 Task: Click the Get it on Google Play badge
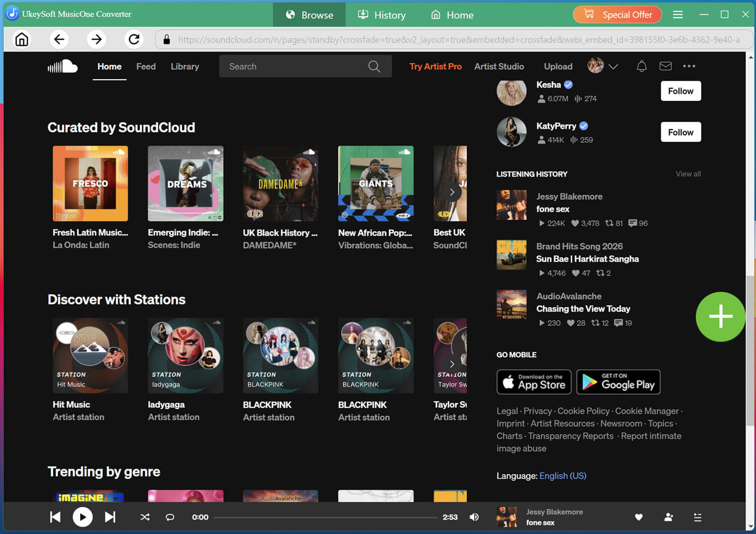(618, 382)
